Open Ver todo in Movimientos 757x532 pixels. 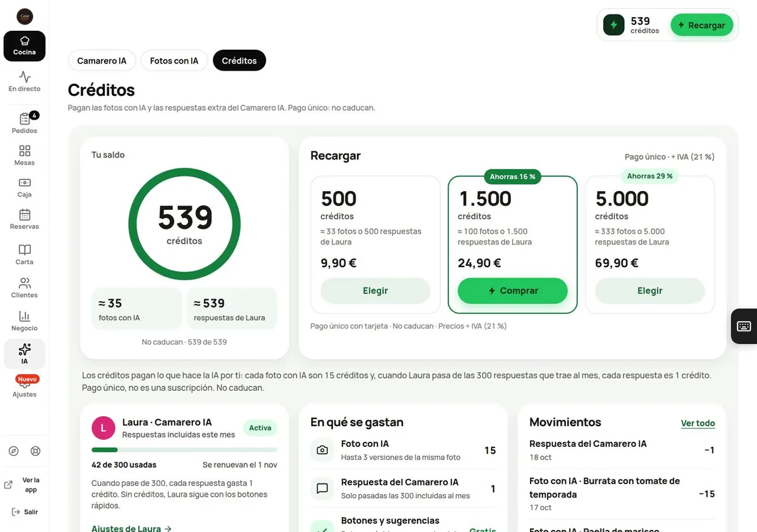pyautogui.click(x=698, y=423)
